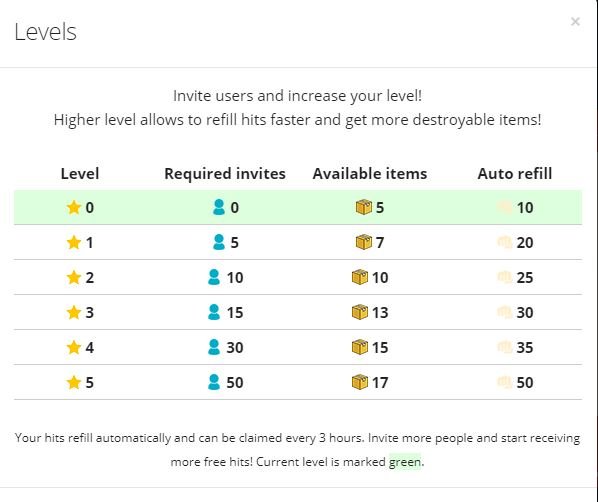Screen dimensions: 598x502
Task: Click the Level column header
Action: (80, 174)
